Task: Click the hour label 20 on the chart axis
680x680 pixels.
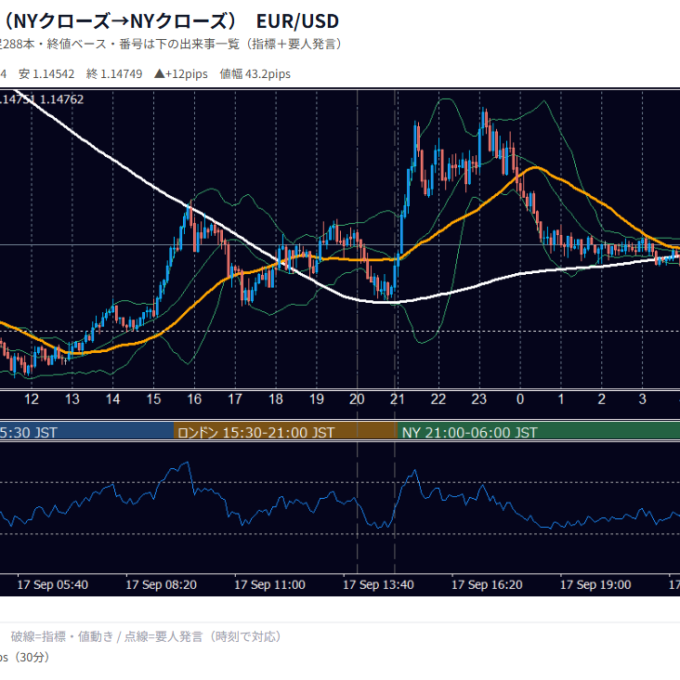Action: 357,399
